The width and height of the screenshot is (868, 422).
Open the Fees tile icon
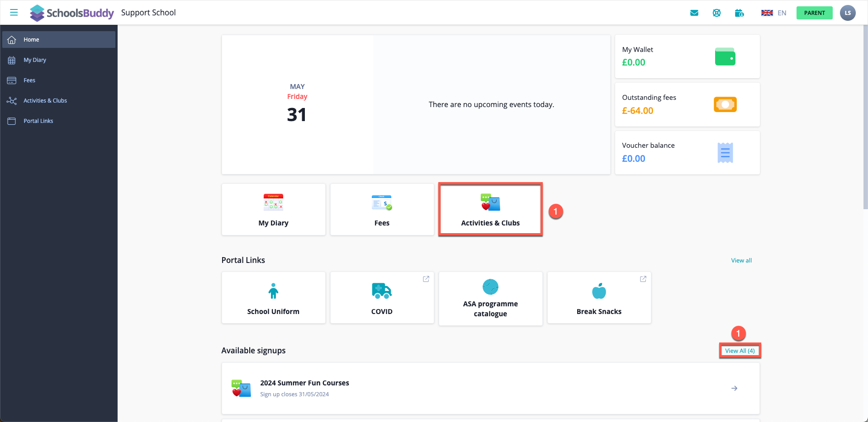[x=382, y=202]
